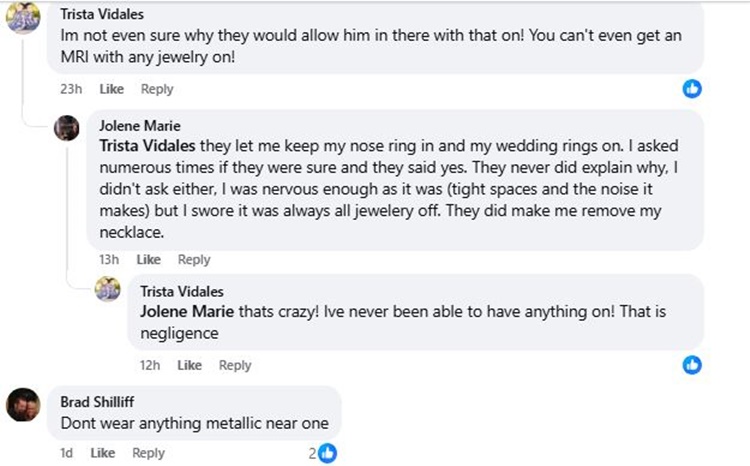This screenshot has width=750, height=466.
Task: Click Trista Vidales' avatar on the top comment
Action: (22, 18)
